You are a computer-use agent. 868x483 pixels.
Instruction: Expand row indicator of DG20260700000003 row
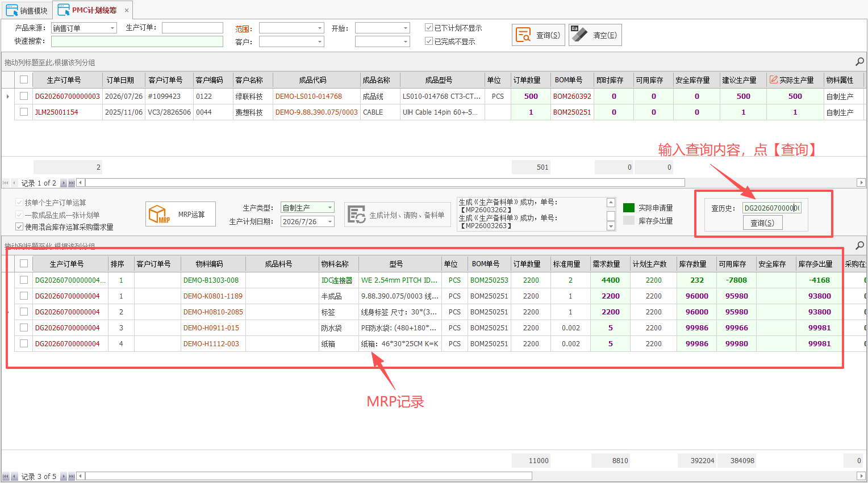pos(7,96)
